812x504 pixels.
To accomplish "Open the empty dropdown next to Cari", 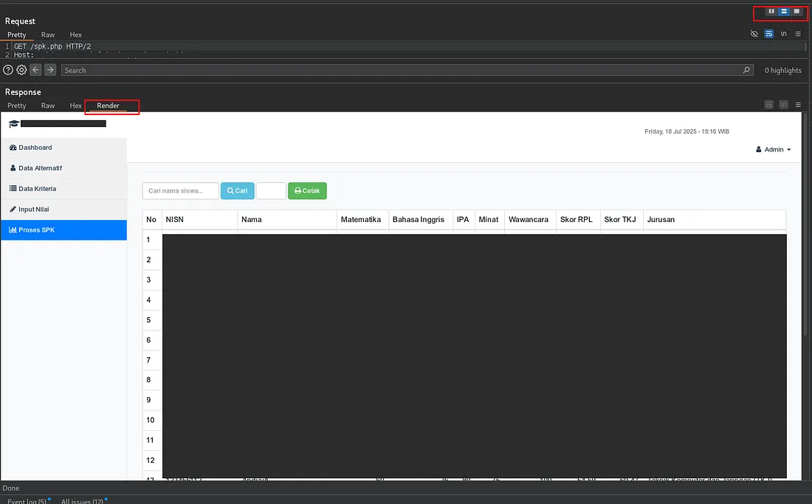I will 271,191.
